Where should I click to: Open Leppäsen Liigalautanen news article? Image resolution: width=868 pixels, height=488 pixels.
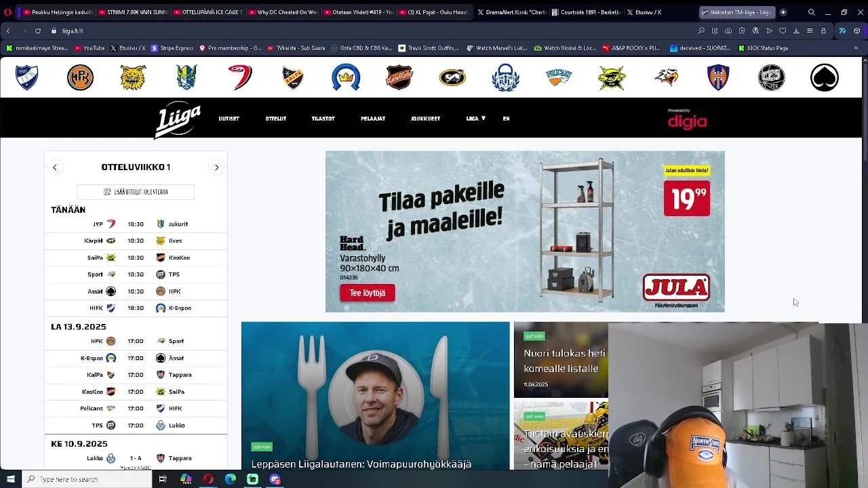click(375, 396)
